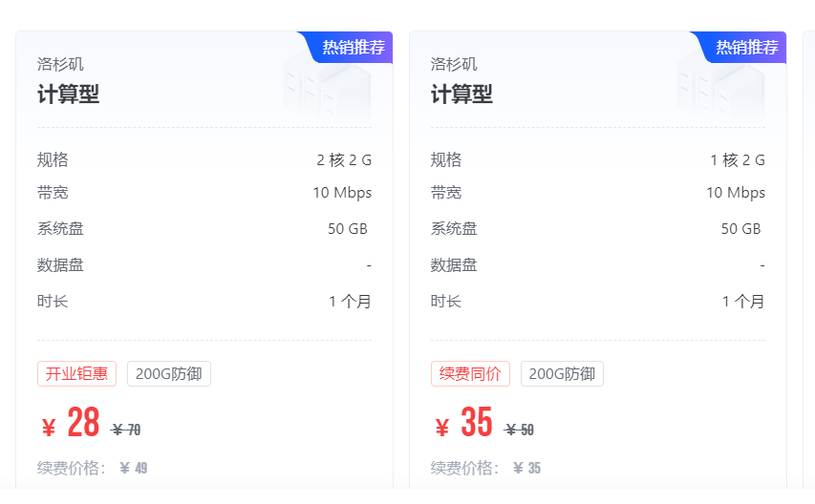The width and height of the screenshot is (815, 504).
Task: Click 10 Mbps value on the 1 核 2 G card
Action: (x=736, y=193)
